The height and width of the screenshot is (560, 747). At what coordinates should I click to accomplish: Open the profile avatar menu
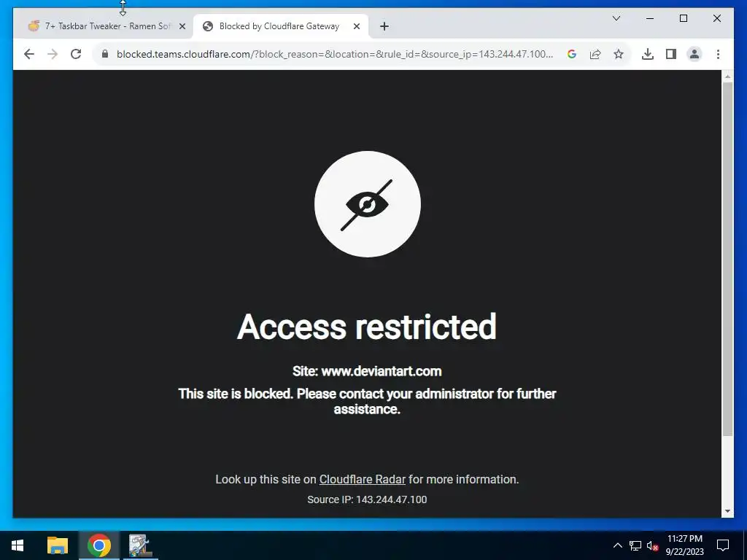point(694,54)
